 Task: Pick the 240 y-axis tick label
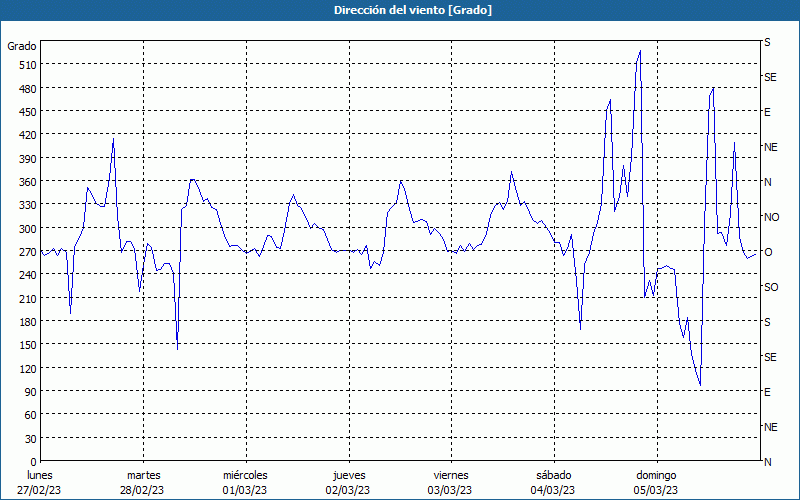(x=27, y=275)
